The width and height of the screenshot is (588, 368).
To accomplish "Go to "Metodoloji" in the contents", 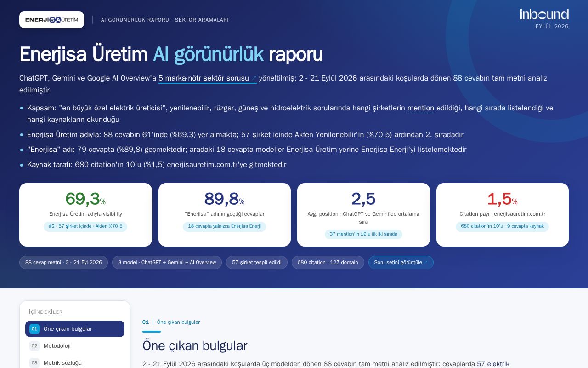I will click(x=75, y=346).
